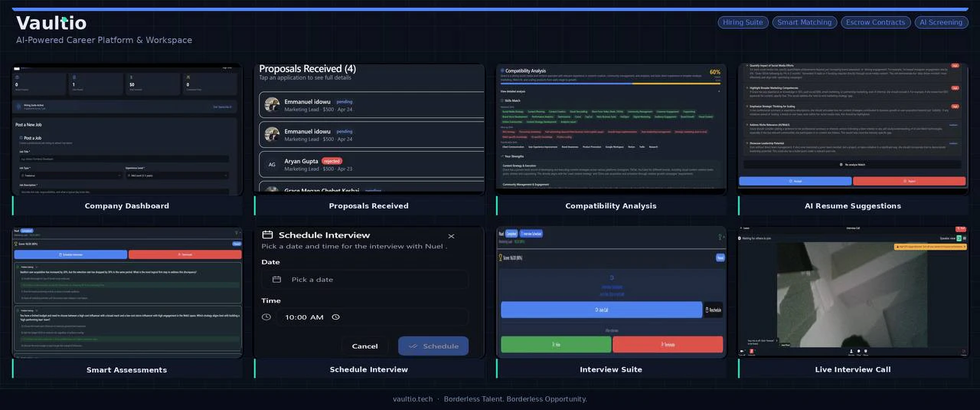Click the Interview Scheduled badge
Screen dimensions: 980x410
531,234
